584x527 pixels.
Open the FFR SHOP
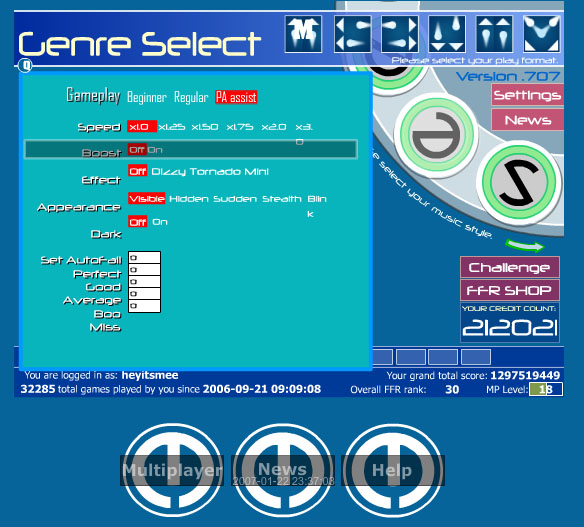(x=510, y=291)
